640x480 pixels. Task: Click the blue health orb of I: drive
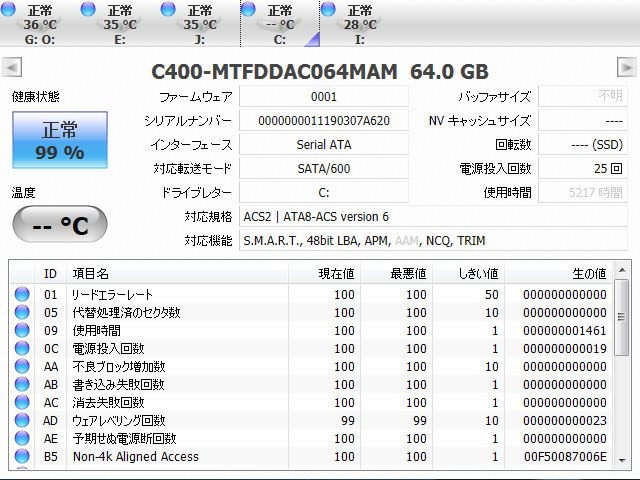(x=328, y=9)
